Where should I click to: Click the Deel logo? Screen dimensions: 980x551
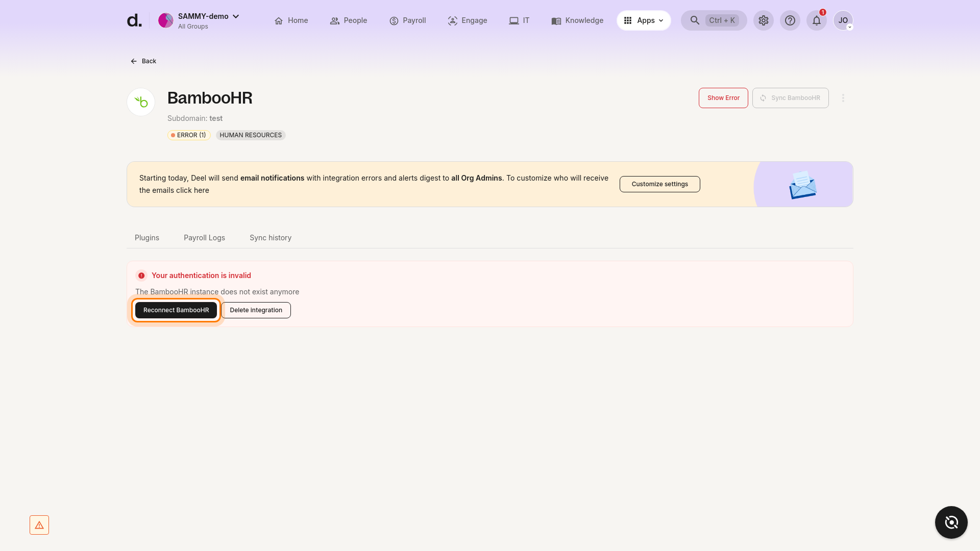pos(134,20)
